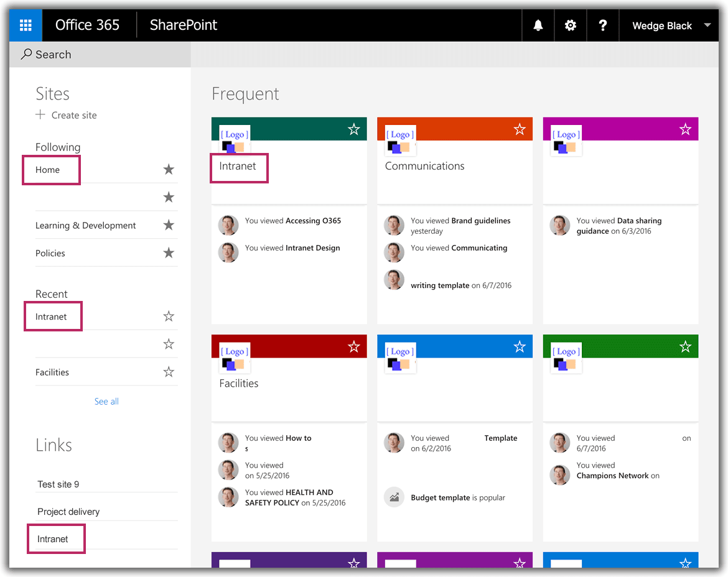Toggle follow star on Communications card
Screen dimensions: 728x577
(x=520, y=129)
